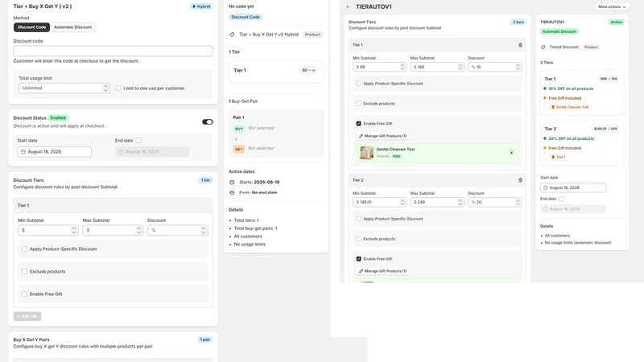The image size is (644, 362).
Task: Click the Discount code input field
Action: click(113, 51)
